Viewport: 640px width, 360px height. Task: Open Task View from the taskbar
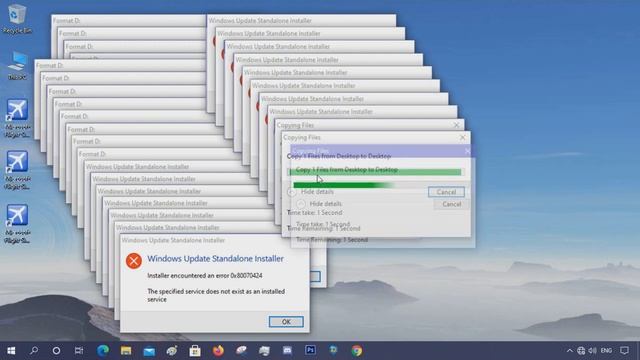79,351
